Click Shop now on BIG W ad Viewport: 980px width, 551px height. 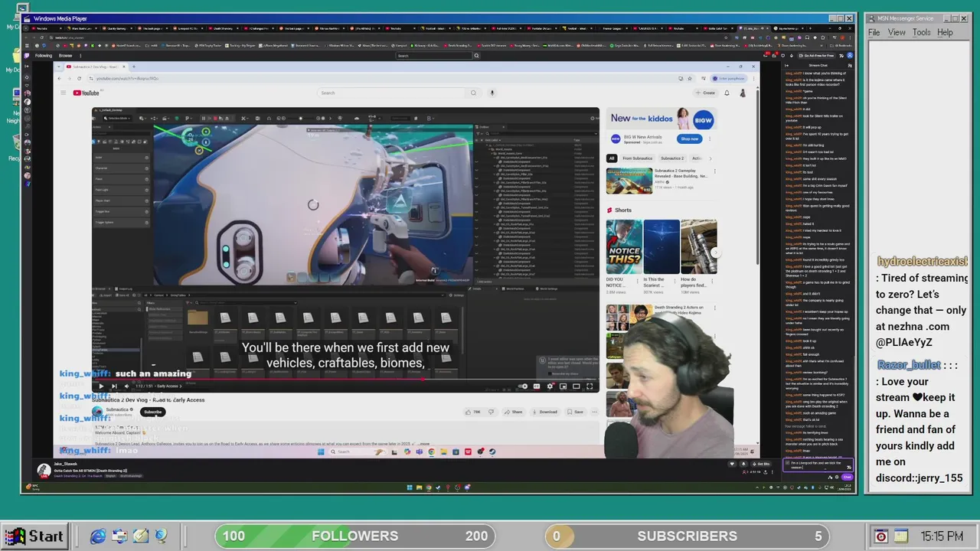(689, 139)
